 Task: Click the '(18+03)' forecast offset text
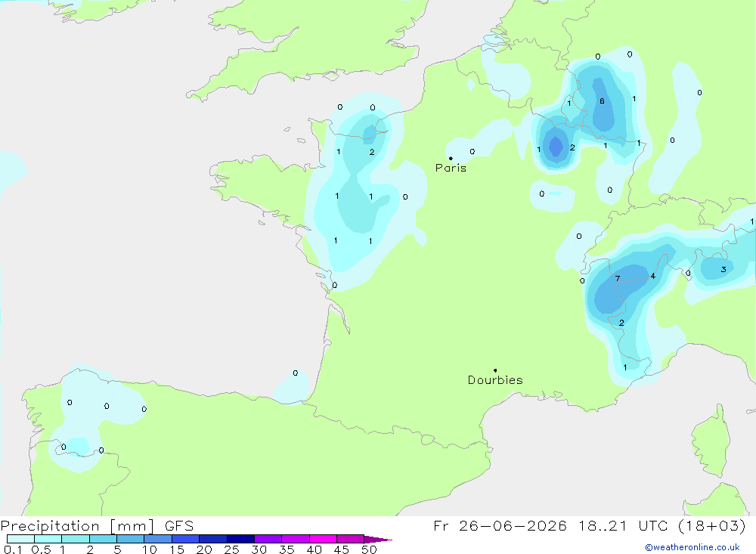coord(711,525)
